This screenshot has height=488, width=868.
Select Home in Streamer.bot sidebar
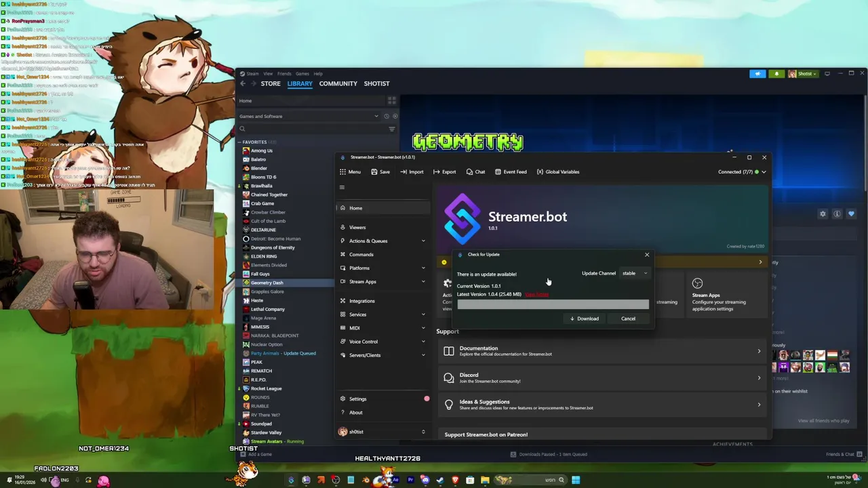(383, 208)
